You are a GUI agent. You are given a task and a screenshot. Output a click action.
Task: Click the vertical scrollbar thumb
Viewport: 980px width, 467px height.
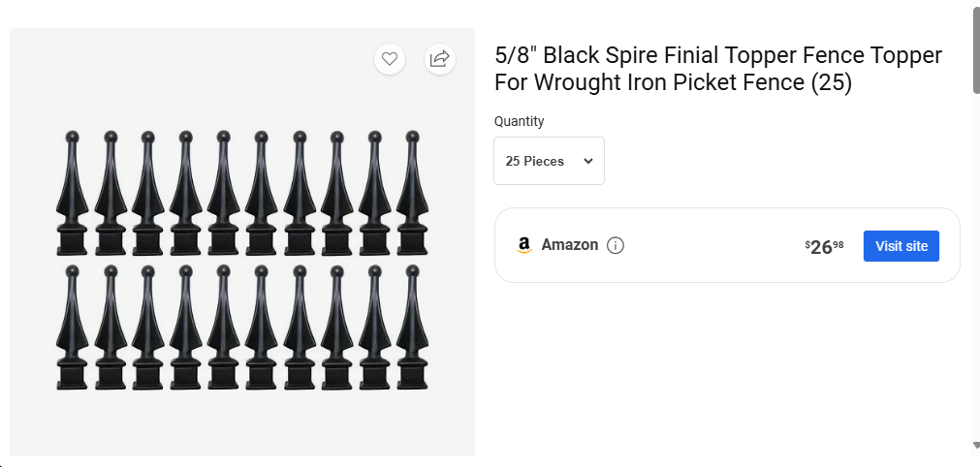pos(975,50)
